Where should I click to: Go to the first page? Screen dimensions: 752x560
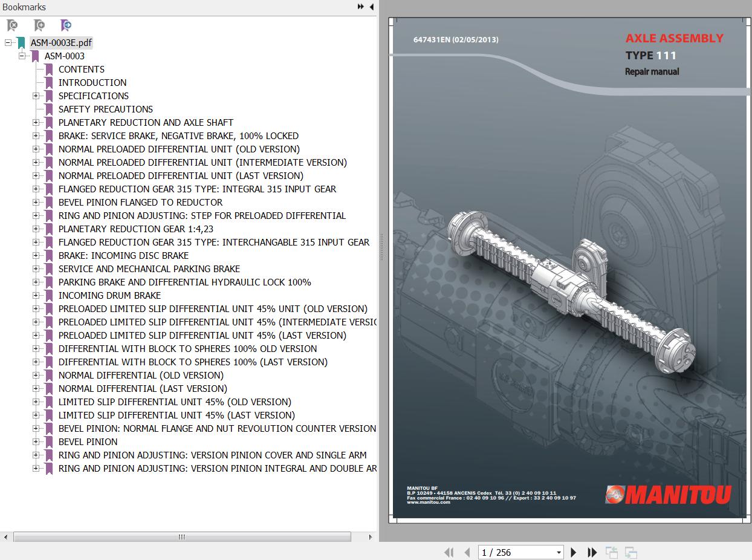449,552
